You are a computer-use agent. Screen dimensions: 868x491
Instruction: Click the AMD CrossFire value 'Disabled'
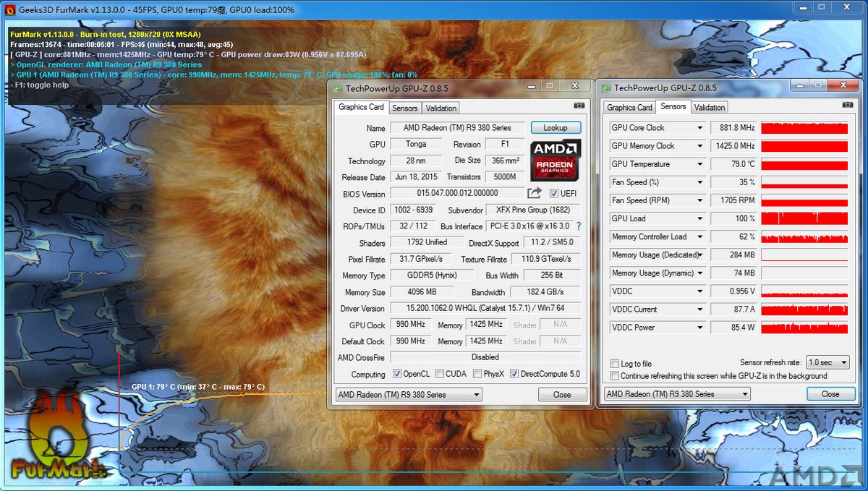pos(485,357)
